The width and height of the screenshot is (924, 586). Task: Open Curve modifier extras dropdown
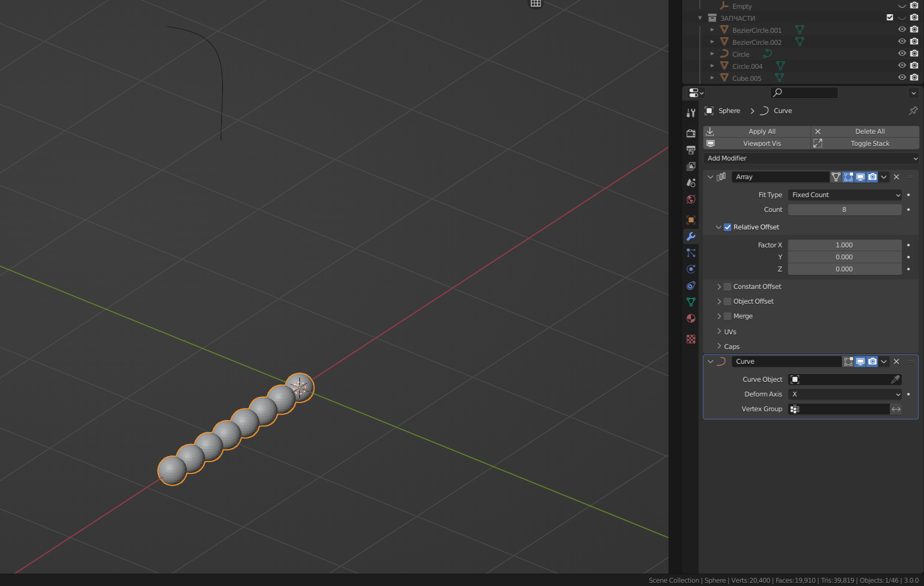884,362
